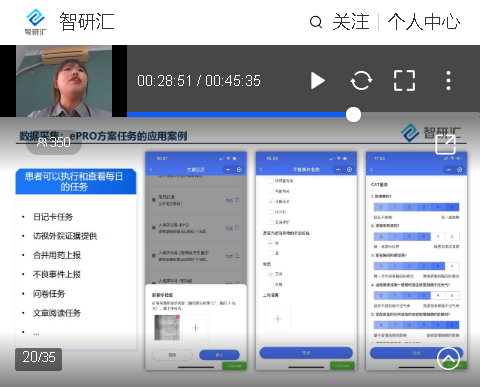Screen dimensions: 480x387
Task: Open the three-dot more options menu
Action: coord(448,80)
